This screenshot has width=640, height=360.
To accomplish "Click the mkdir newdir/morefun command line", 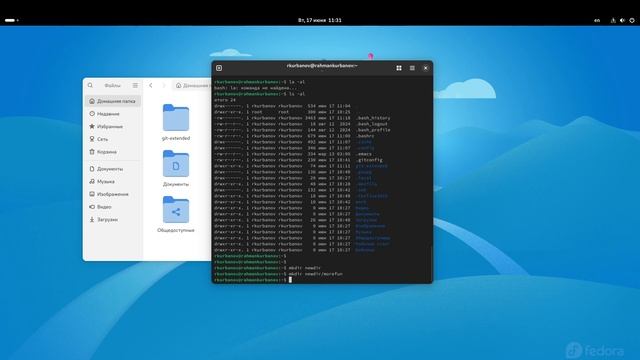I will (316, 274).
